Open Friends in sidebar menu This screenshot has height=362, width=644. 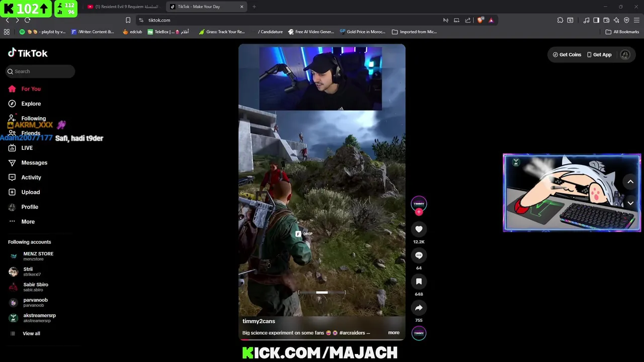click(25, 133)
